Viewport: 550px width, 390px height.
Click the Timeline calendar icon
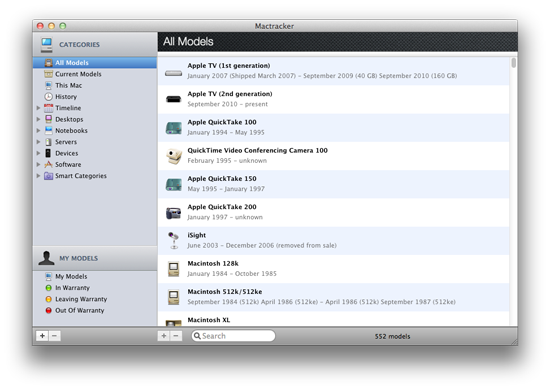tap(48, 108)
